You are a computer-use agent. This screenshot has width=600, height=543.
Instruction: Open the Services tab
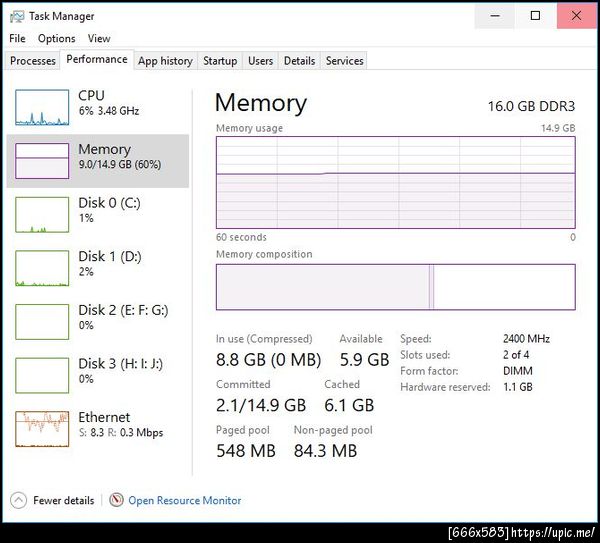344,61
